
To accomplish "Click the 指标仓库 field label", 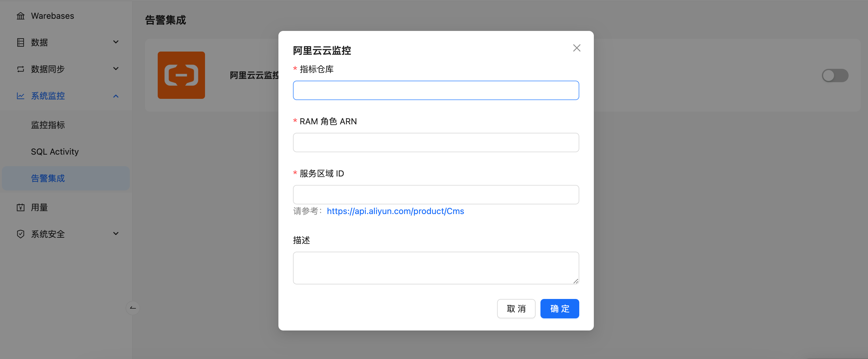I will tap(316, 69).
